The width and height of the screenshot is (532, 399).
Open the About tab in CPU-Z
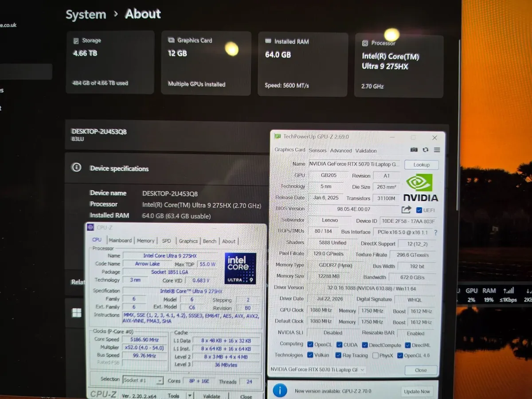click(229, 241)
